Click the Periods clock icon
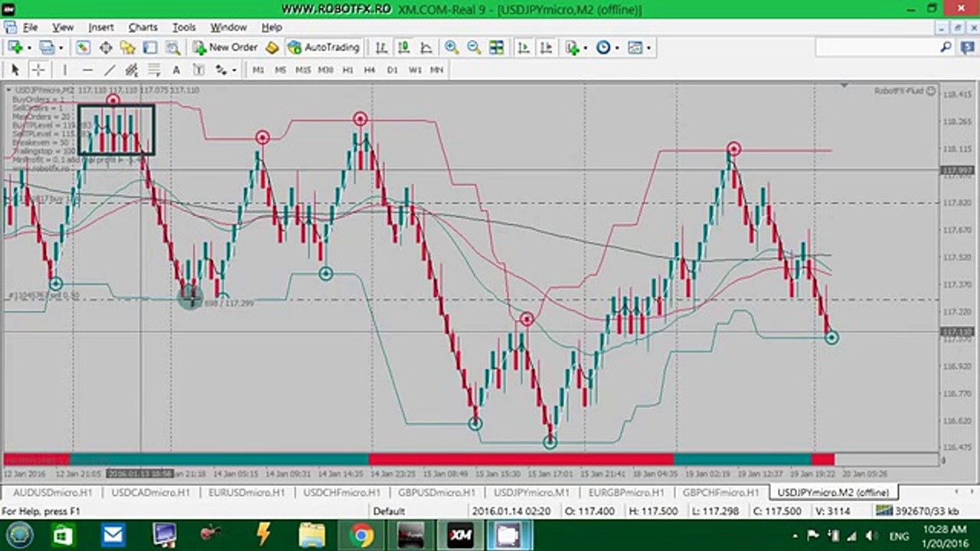 point(603,47)
